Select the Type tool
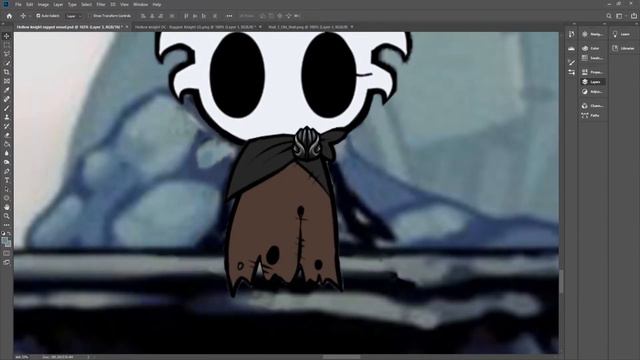 click(x=7, y=180)
